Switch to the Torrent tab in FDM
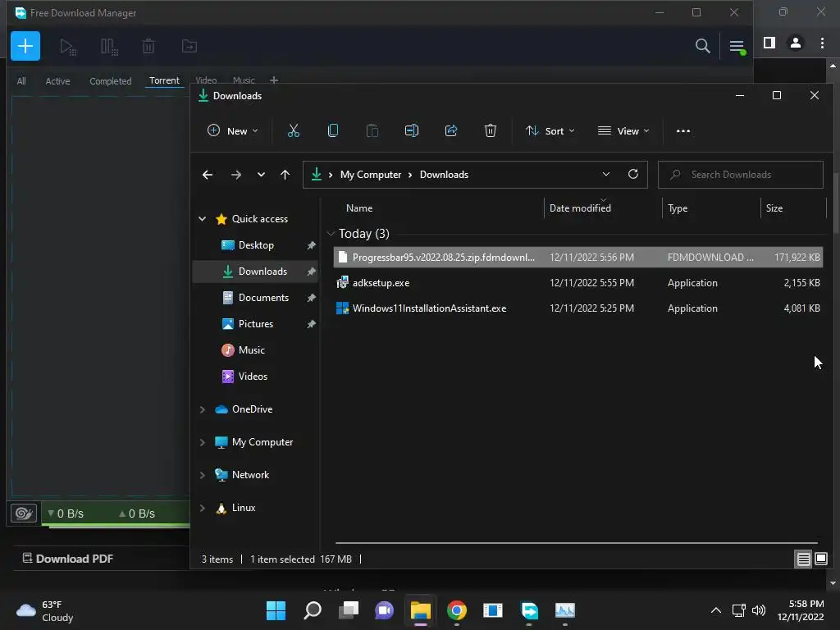840x630 pixels. (164, 80)
